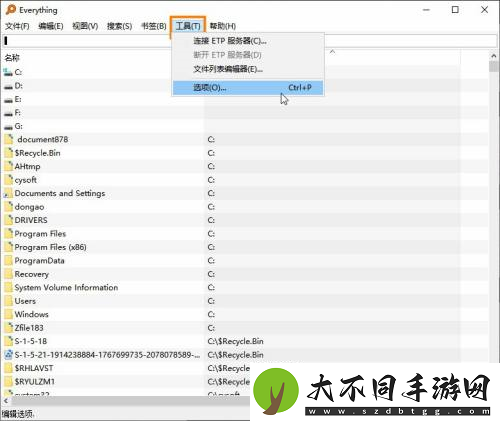Viewport: 500px width, 421px height.
Task: Click the Windows folder icon
Action: [9, 314]
